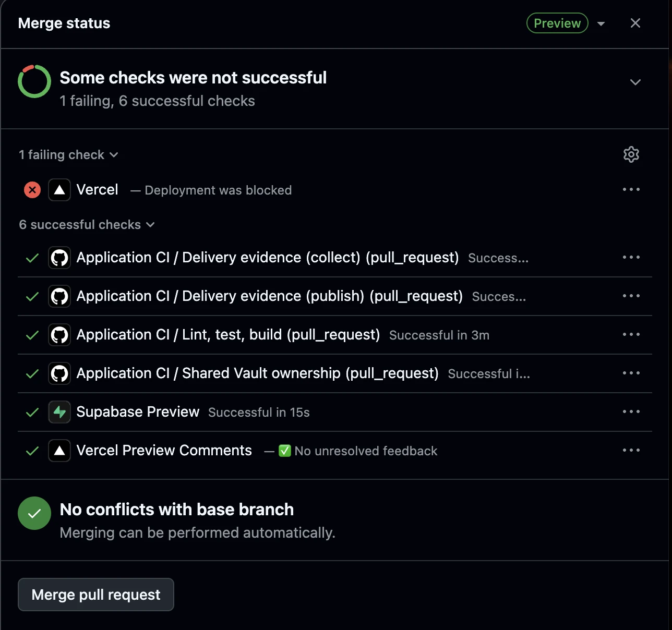672x630 pixels.
Task: Open more options for Supabase Preview
Action: (x=631, y=411)
